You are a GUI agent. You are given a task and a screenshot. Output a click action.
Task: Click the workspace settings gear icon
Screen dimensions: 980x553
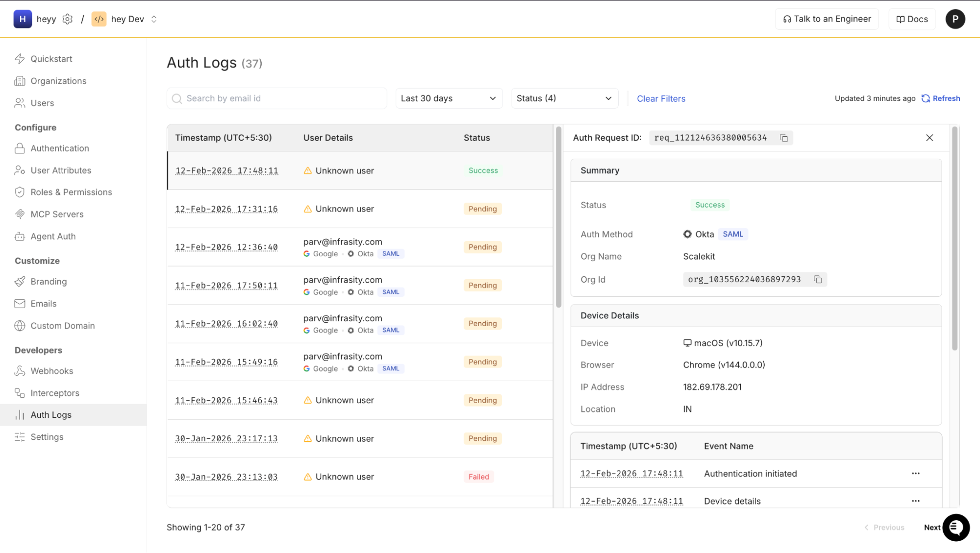[x=68, y=19]
